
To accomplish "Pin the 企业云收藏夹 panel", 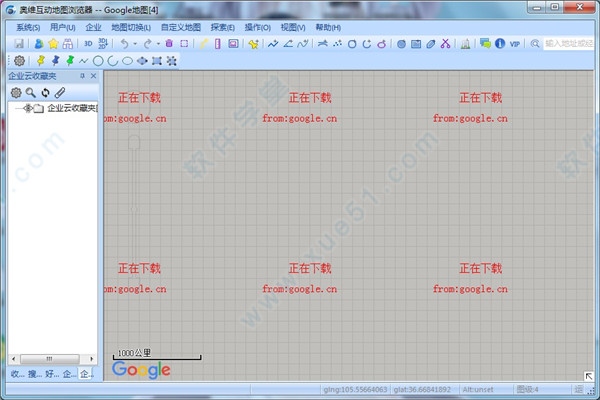I will (x=82, y=76).
